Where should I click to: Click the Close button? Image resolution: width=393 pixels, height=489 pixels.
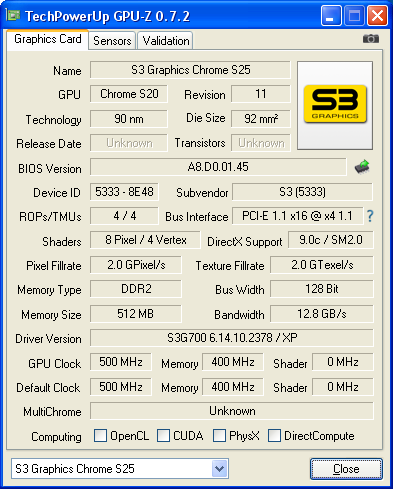346,469
